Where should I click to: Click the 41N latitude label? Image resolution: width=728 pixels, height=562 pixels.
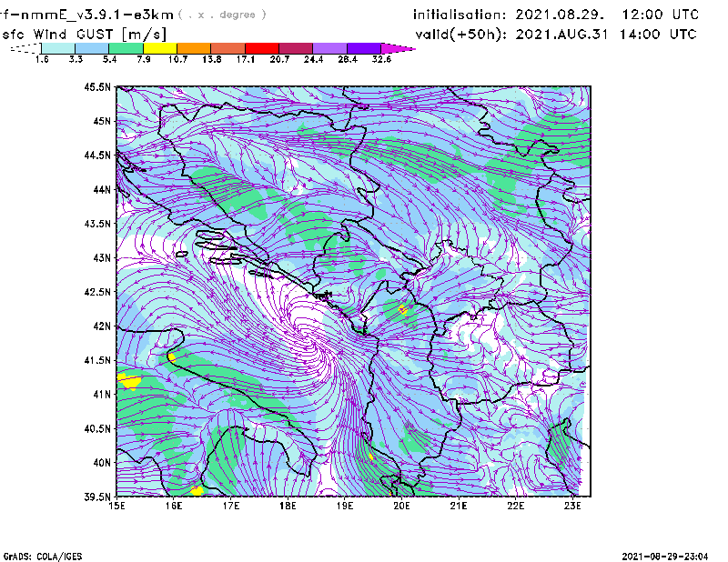102,395
